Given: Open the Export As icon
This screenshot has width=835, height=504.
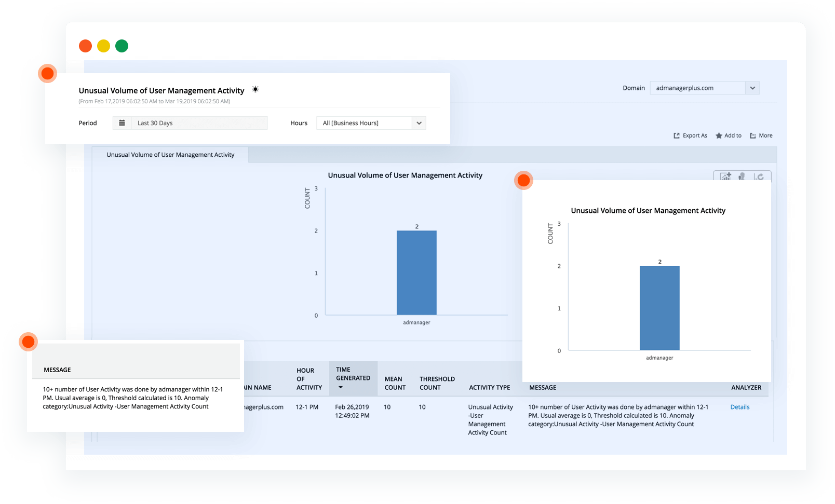Looking at the screenshot, I should pos(677,135).
